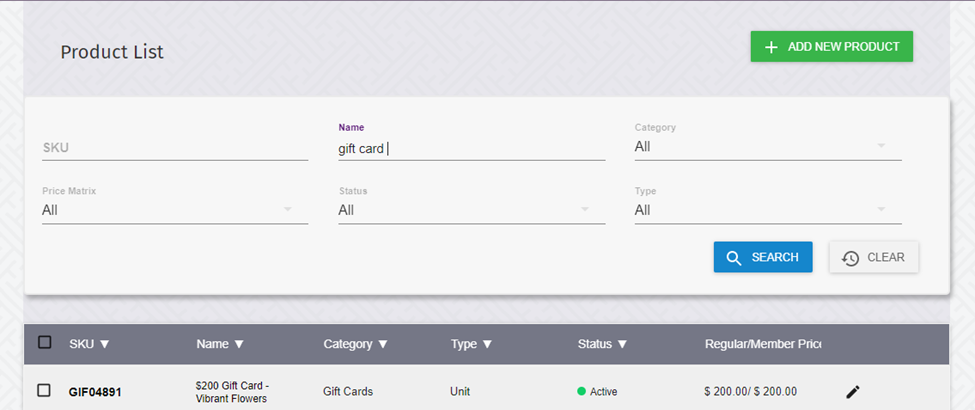
Task: Click the pencil edit icon for GIF04891
Action: click(853, 392)
